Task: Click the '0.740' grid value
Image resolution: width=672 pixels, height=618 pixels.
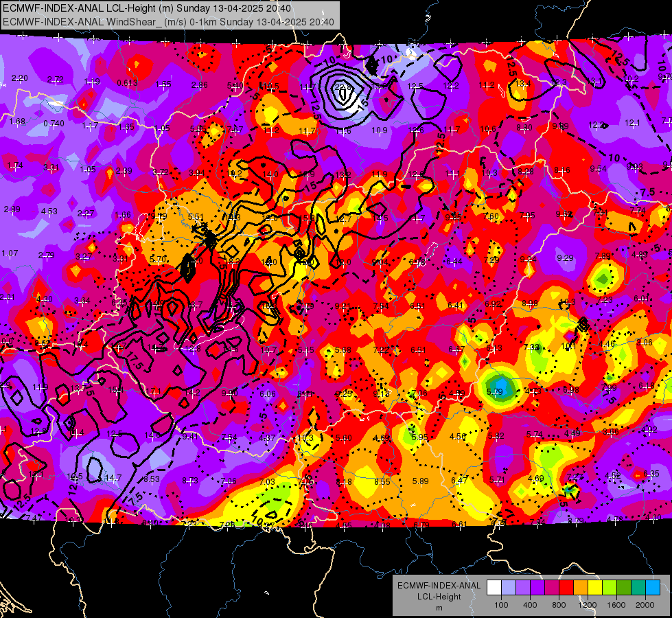Action: tap(54, 124)
